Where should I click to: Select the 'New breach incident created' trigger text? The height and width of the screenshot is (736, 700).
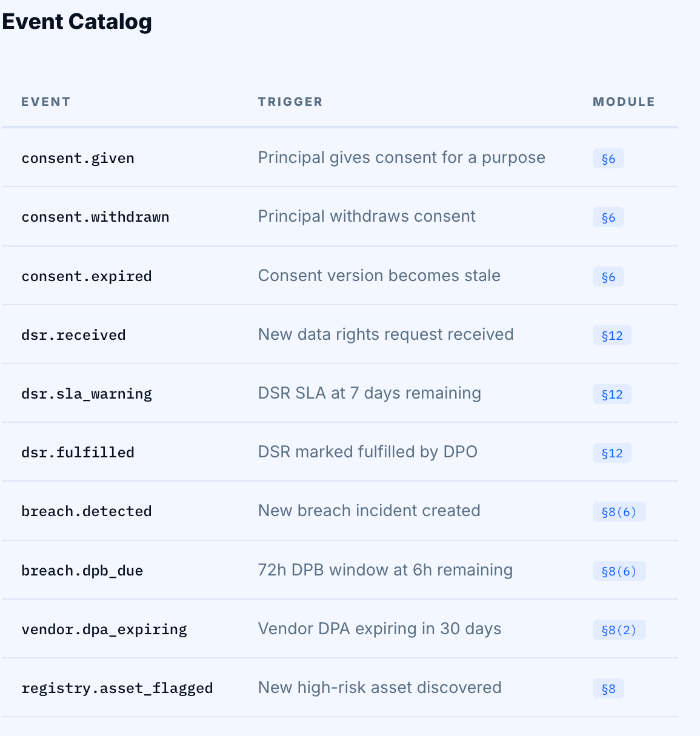(x=369, y=511)
